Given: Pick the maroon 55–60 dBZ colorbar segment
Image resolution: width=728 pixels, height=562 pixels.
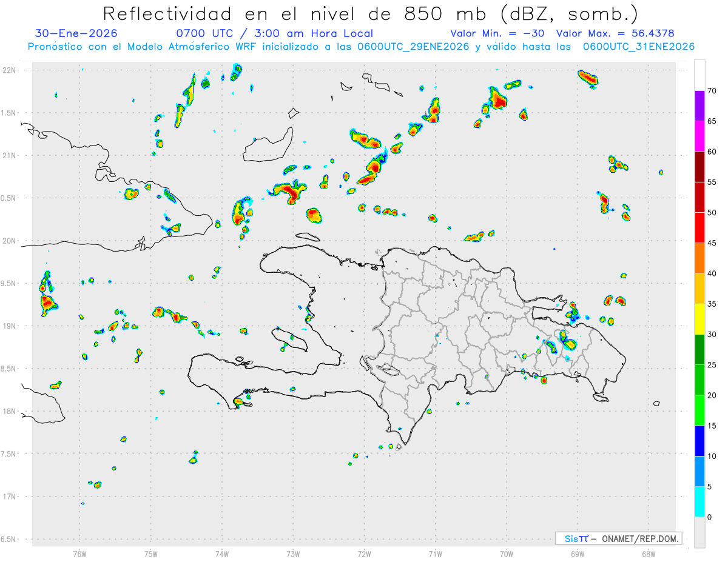Looking at the screenshot, I should click(x=699, y=167).
